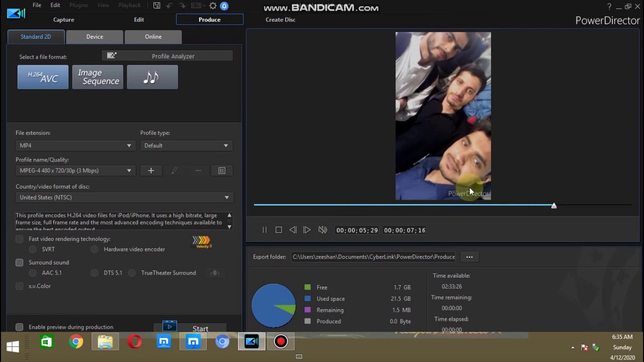Open the Windows Start button
This screenshot has height=362, width=644.
(x=13, y=346)
